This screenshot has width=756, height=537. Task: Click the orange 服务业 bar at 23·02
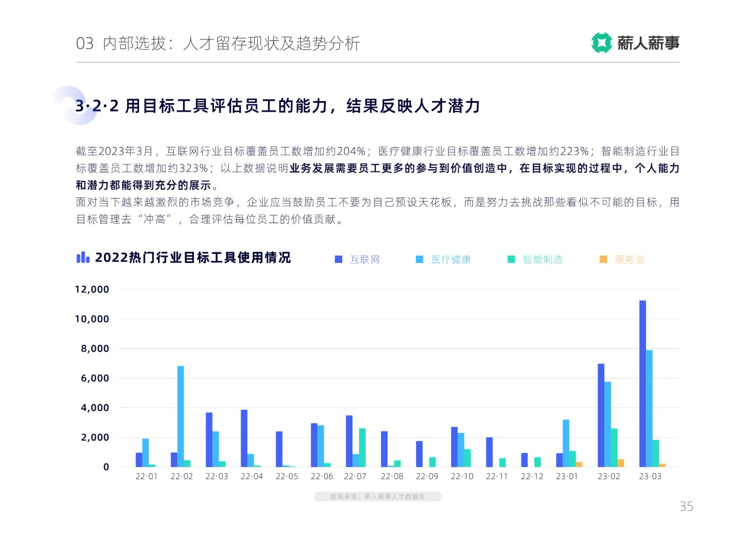(621, 463)
